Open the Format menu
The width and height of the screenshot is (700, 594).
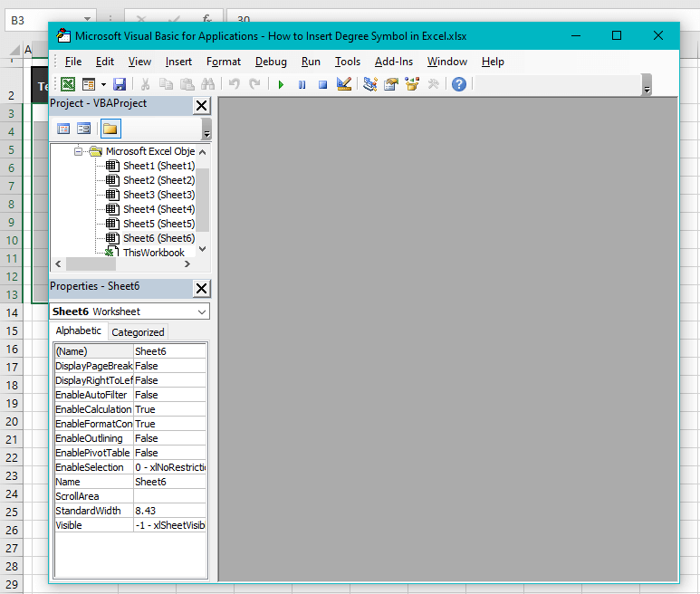coord(223,62)
